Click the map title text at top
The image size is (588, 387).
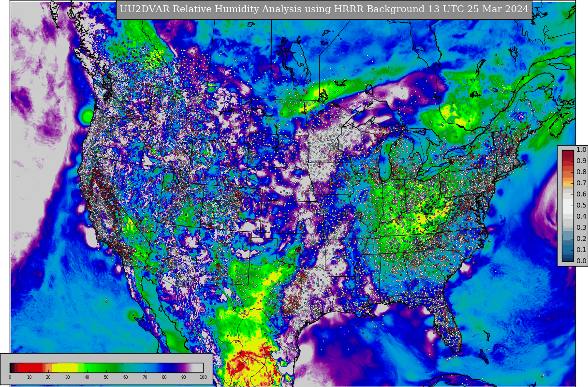pyautogui.click(x=324, y=9)
